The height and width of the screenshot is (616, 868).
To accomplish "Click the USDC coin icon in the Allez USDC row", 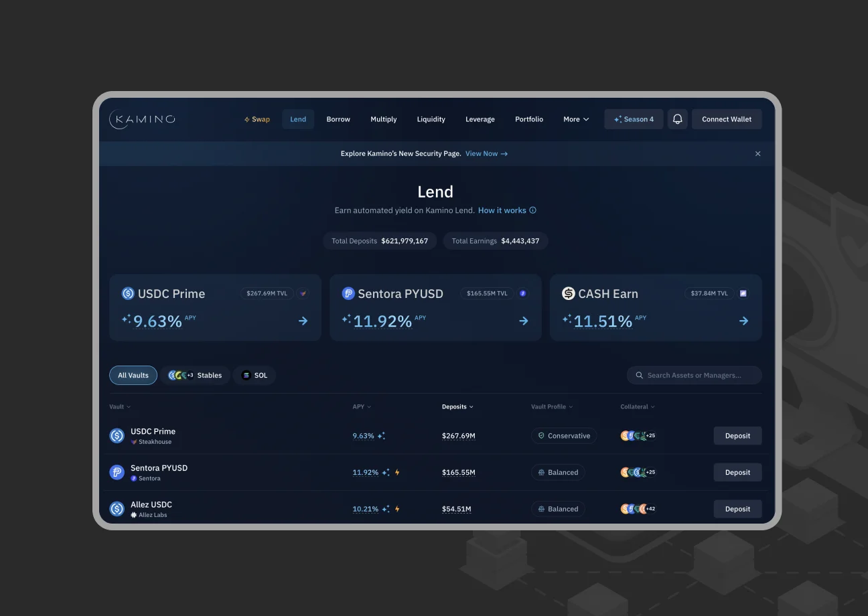I will point(117,509).
